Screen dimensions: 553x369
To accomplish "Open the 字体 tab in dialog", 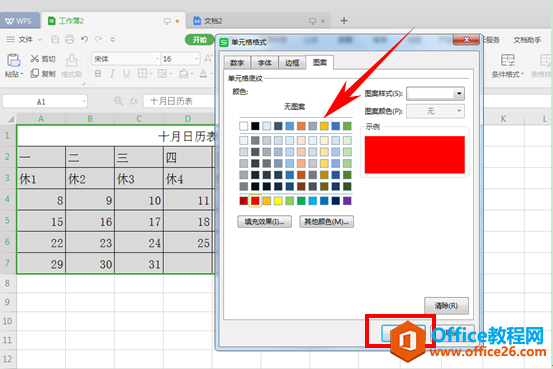I will (x=265, y=63).
